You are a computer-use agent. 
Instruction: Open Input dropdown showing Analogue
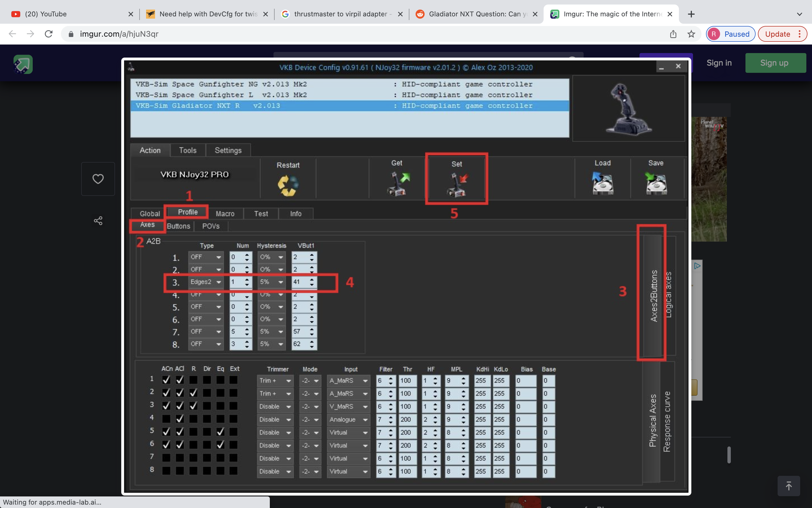coord(348,420)
